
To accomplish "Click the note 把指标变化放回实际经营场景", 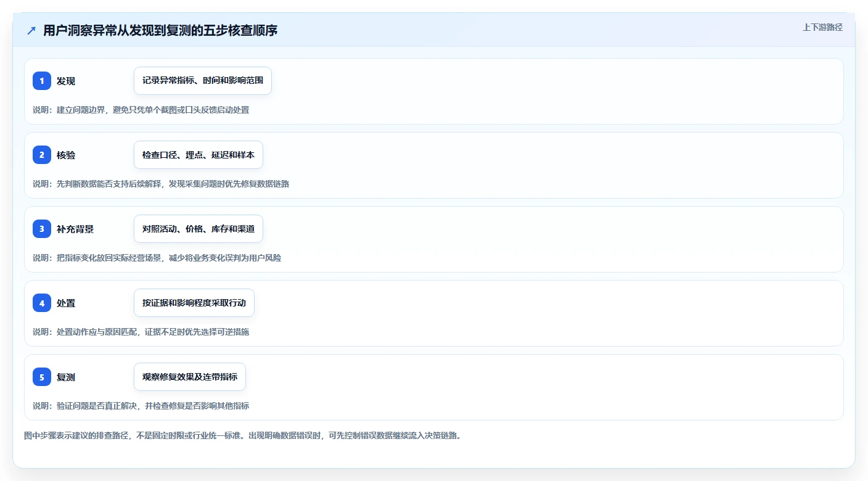I will [157, 258].
